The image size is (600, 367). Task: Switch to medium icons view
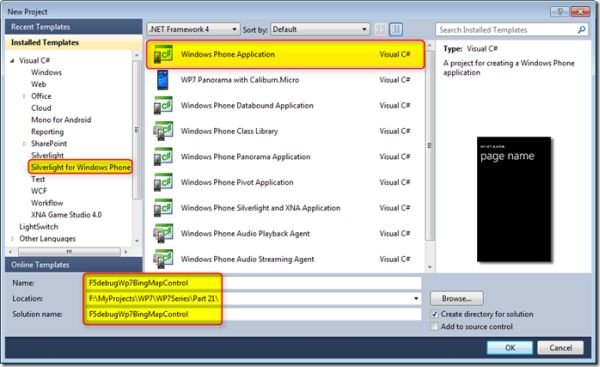[x=396, y=29]
